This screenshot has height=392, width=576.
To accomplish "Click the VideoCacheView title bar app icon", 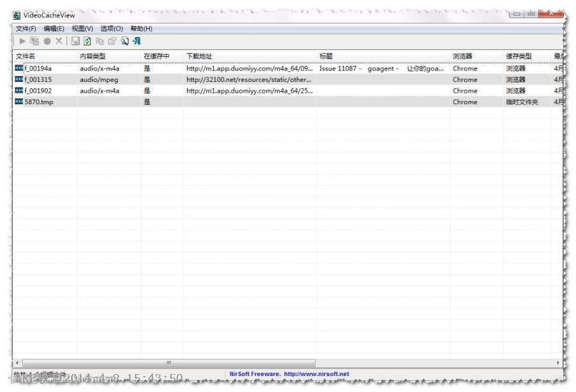I will click(17, 15).
